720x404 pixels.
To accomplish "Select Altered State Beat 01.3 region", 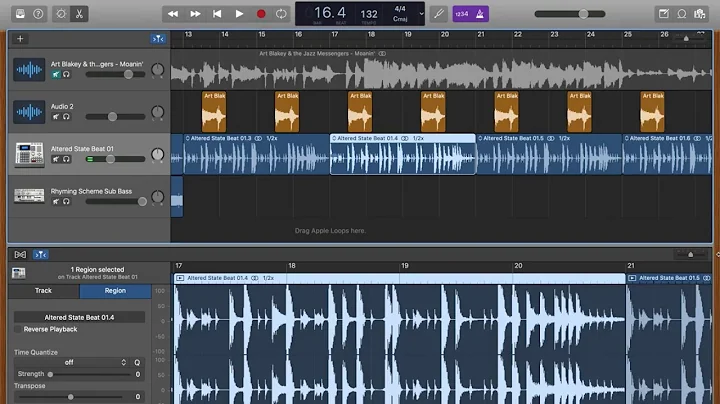I will pyautogui.click(x=256, y=154).
